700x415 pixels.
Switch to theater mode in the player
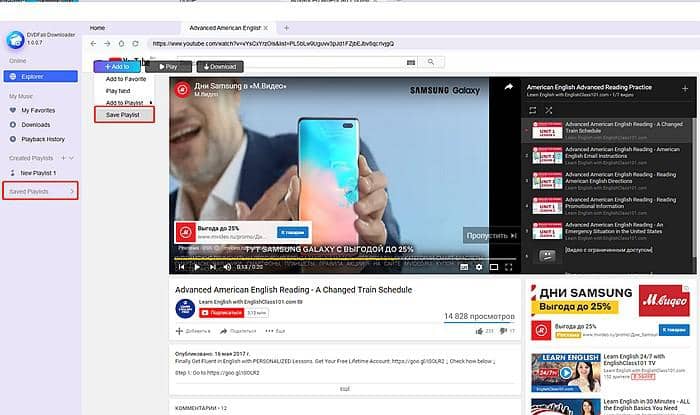[494, 267]
